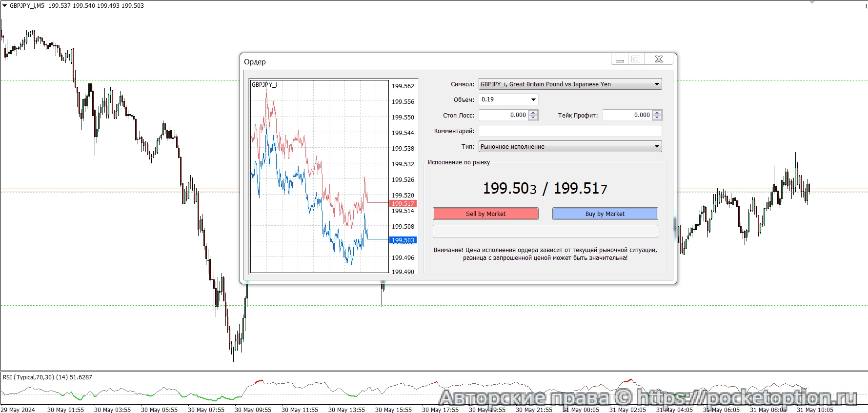Click the maximize icon of Ордер dialog
This screenshot has height=413, width=868.
coord(635,59)
